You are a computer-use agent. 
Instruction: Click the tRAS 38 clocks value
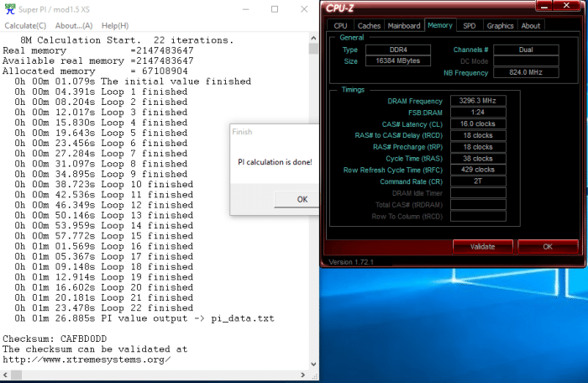tap(478, 158)
